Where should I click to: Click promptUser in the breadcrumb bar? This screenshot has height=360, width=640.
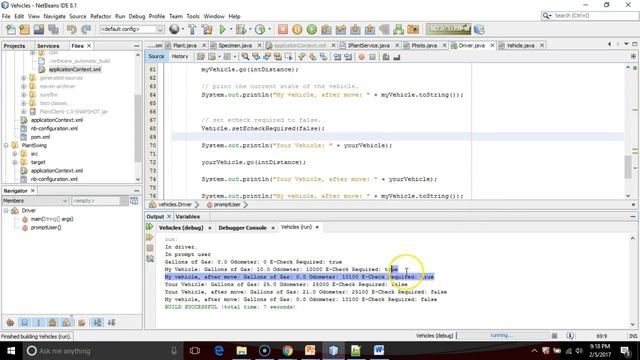point(227,204)
